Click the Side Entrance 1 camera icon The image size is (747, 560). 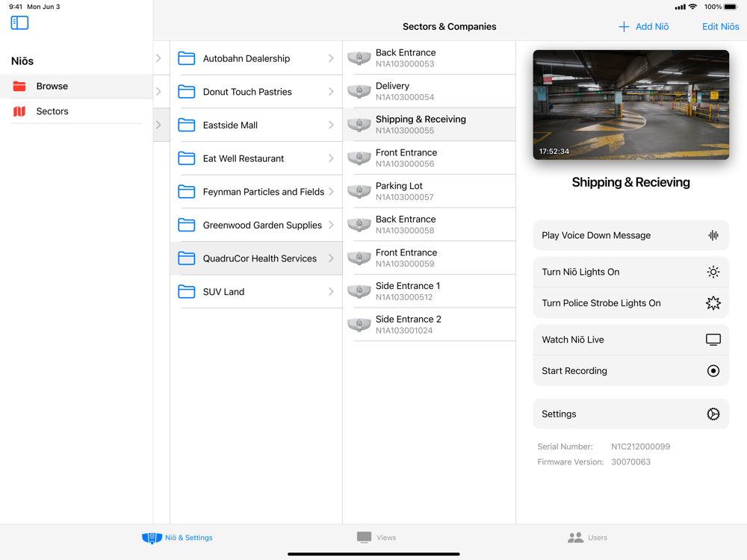pos(359,291)
